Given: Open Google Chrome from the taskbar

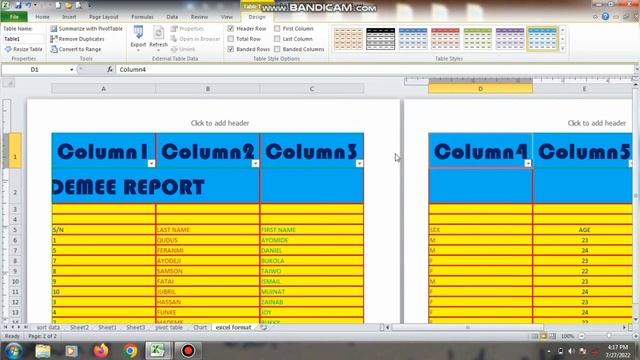Looking at the screenshot, I should pyautogui.click(x=131, y=351).
